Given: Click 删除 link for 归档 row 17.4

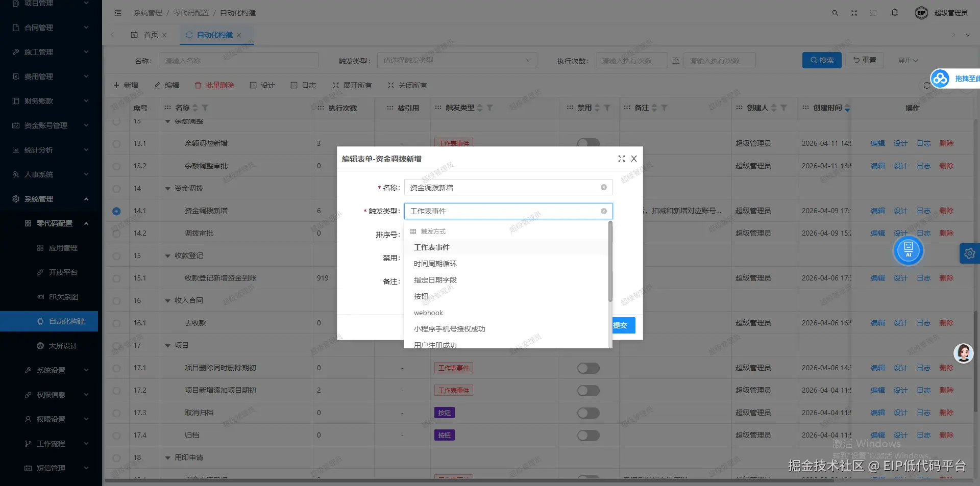Looking at the screenshot, I should [946, 436].
